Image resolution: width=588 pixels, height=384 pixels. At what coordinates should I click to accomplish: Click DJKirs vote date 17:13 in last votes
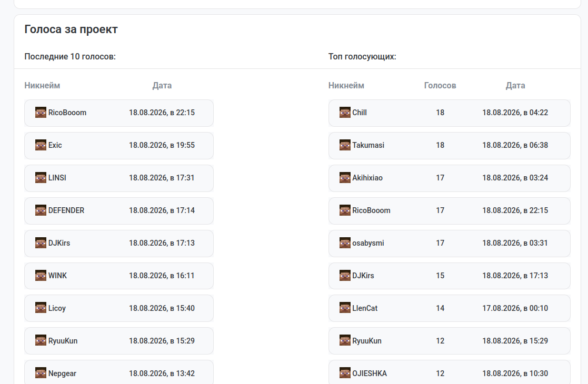[x=162, y=243]
